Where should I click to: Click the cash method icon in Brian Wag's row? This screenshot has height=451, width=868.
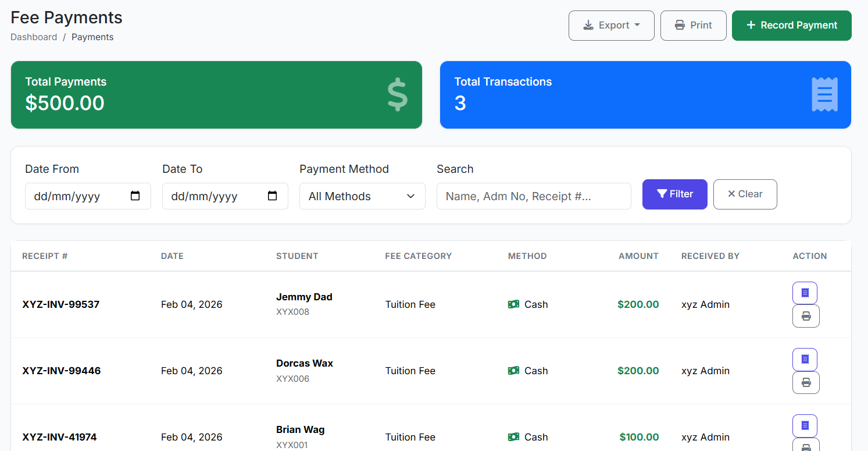click(513, 436)
